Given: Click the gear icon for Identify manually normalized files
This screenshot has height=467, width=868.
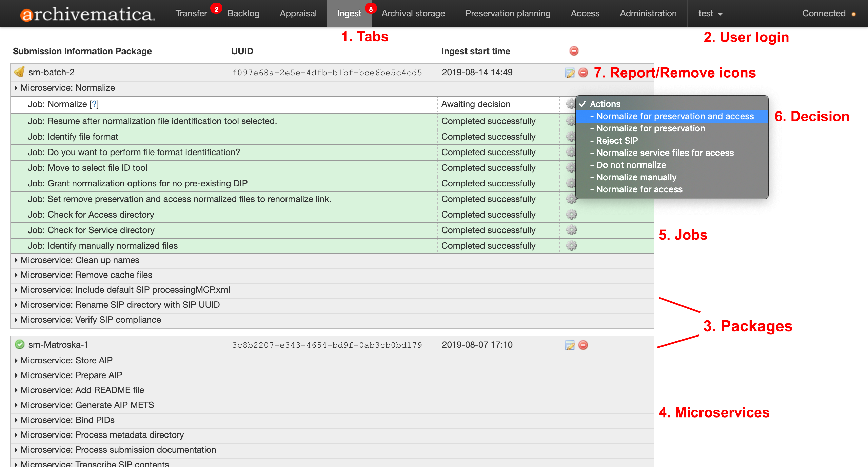Looking at the screenshot, I should (571, 246).
